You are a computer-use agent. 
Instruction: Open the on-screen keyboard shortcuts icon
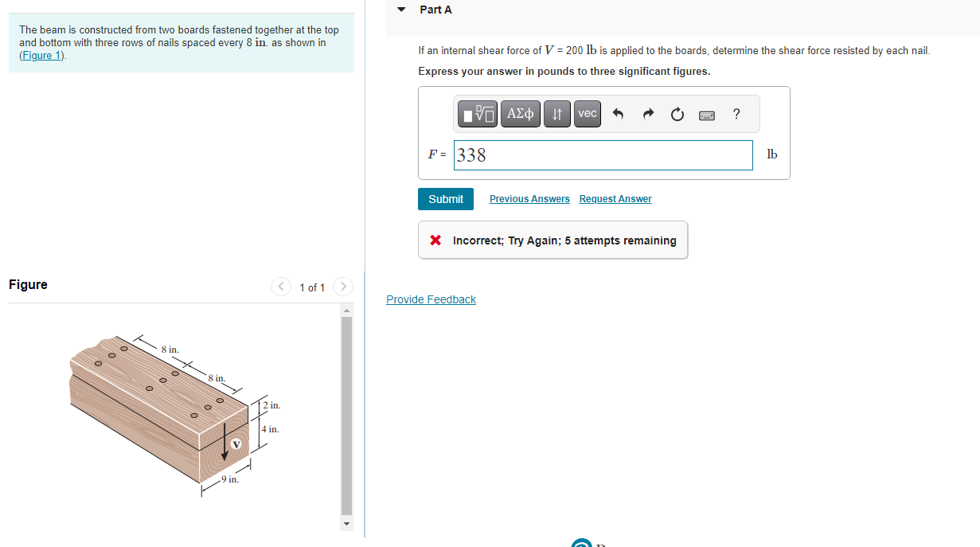(706, 113)
